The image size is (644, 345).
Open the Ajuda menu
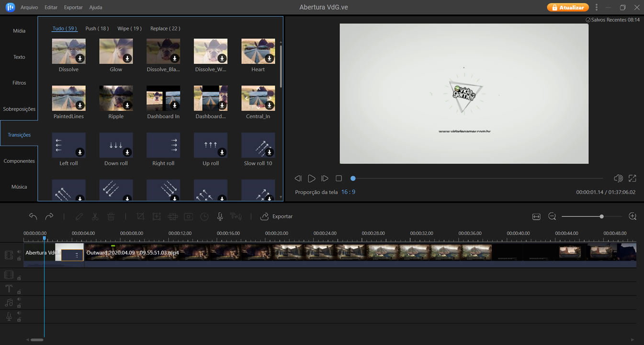(96, 8)
